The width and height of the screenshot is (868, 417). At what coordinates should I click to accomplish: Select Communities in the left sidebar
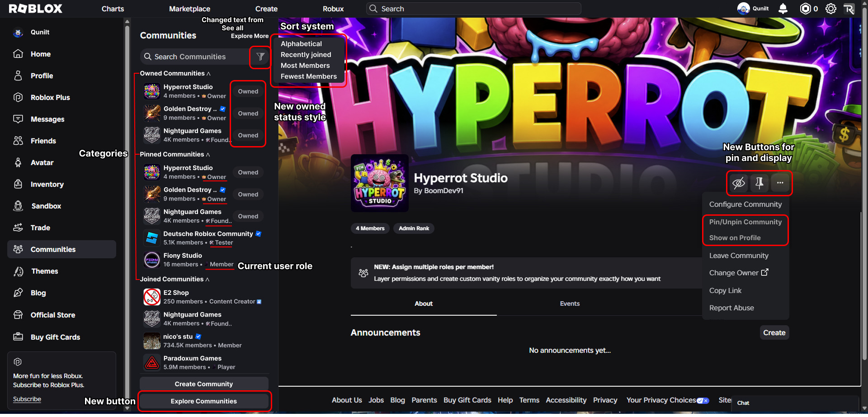coord(61,249)
